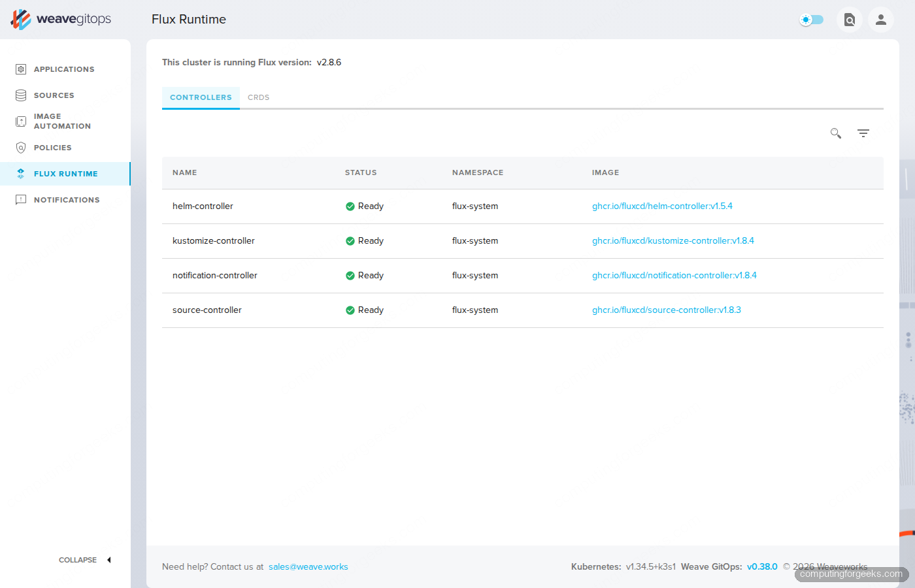Image resolution: width=915 pixels, height=588 pixels.
Task: Click flux-system namespace in source-controller row
Action: click(x=475, y=310)
